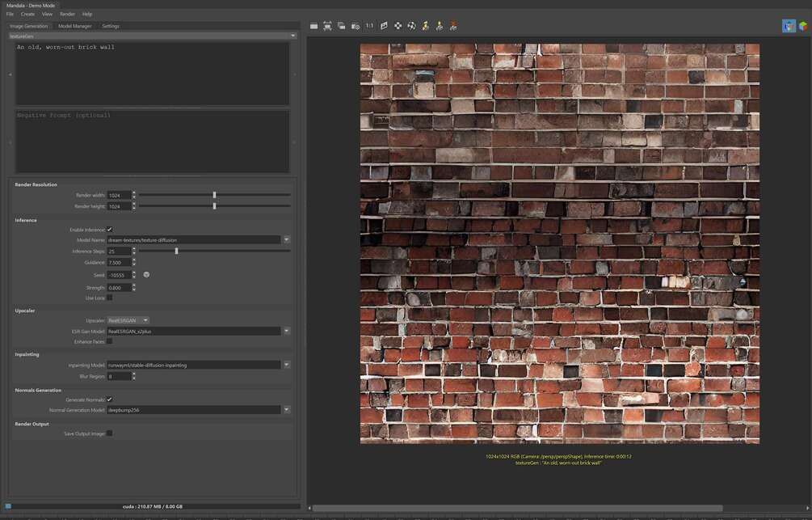The width and height of the screenshot is (812, 520).
Task: Disable the Enable Inference checkbox
Action: (x=110, y=230)
